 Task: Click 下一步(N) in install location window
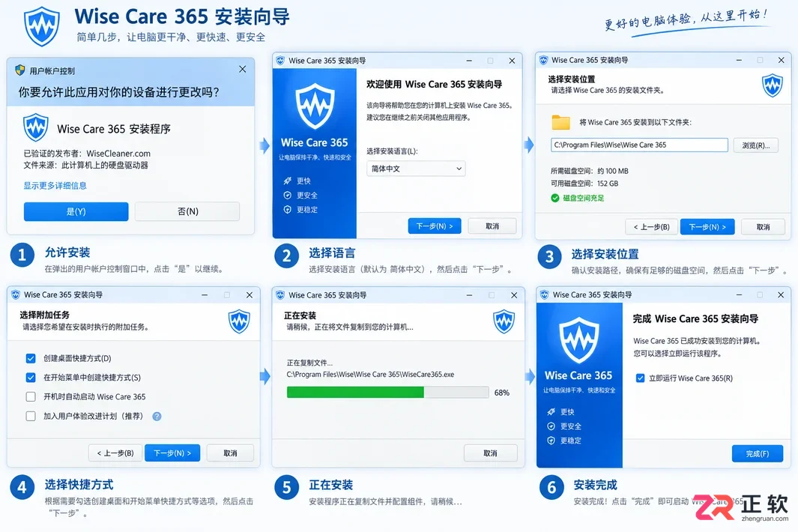click(x=707, y=227)
